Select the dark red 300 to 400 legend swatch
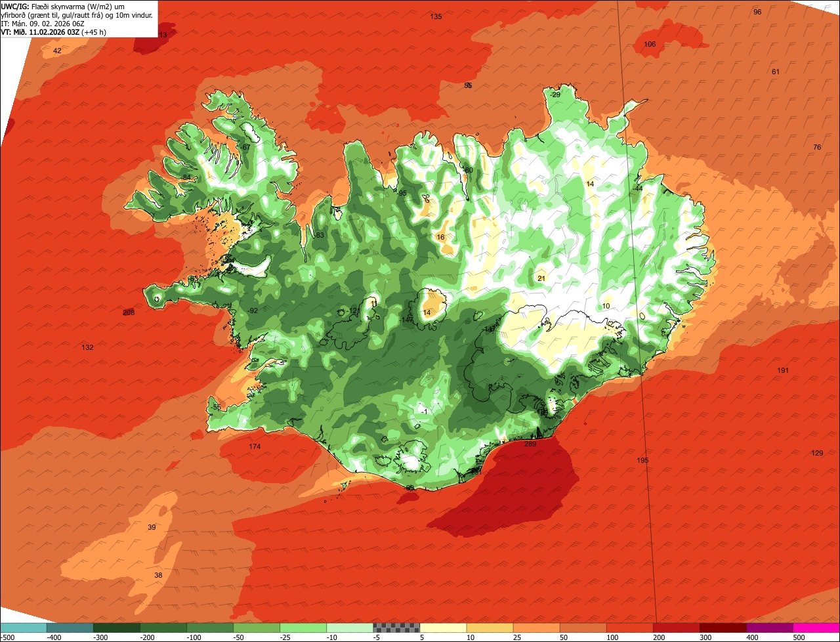 pyautogui.click(x=723, y=628)
